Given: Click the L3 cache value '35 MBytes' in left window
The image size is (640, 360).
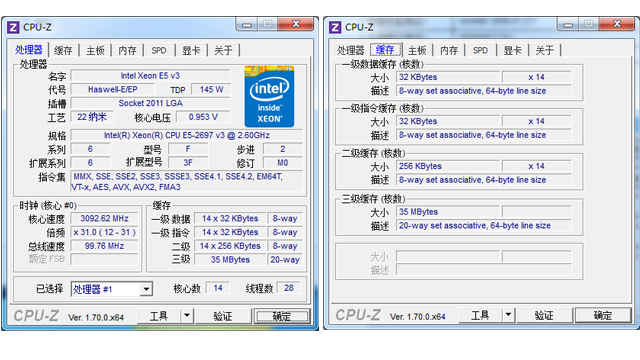Looking at the screenshot, I should point(230,260).
